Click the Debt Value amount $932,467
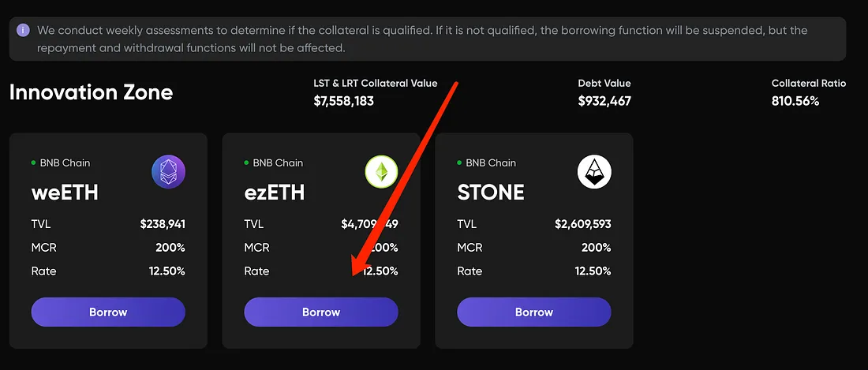868x370 pixels. (604, 101)
